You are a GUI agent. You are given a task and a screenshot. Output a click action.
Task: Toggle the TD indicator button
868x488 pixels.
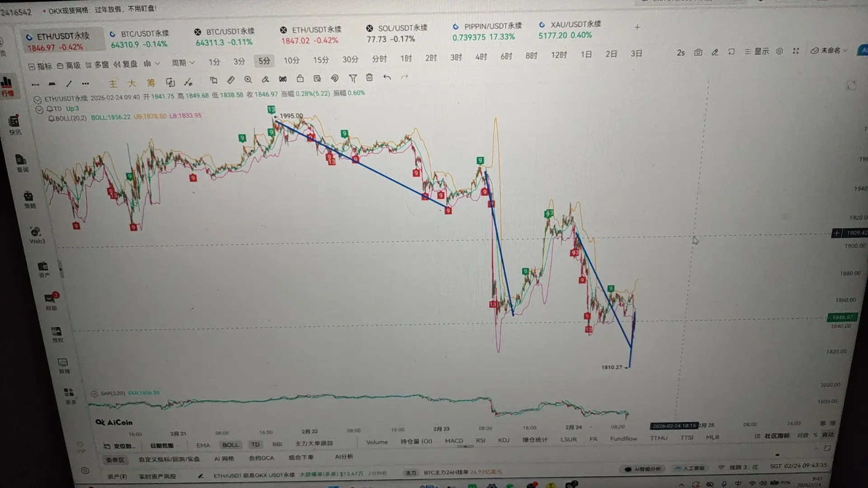tap(255, 445)
